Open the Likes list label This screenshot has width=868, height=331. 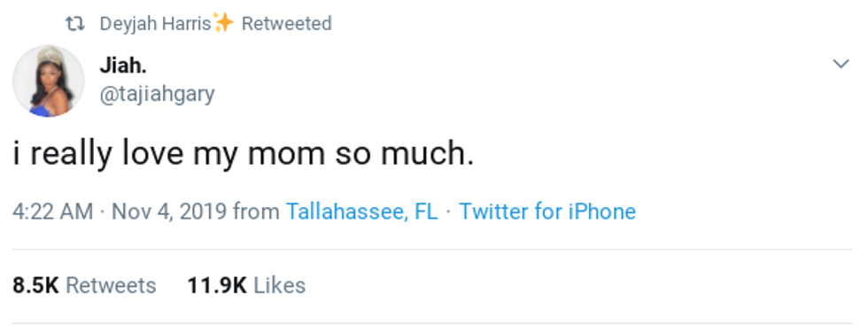coord(280,286)
